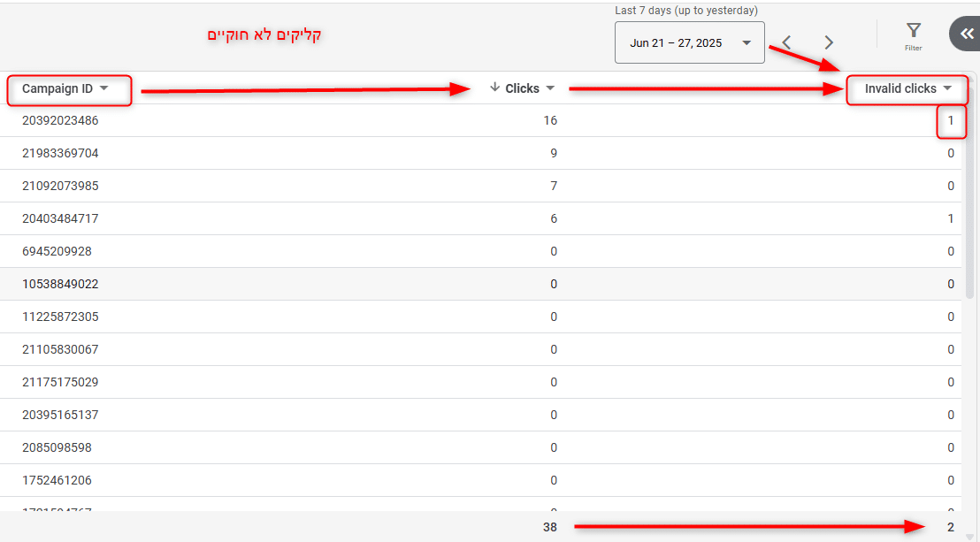Select campaign row 21983369704
980x542 pixels.
point(60,153)
